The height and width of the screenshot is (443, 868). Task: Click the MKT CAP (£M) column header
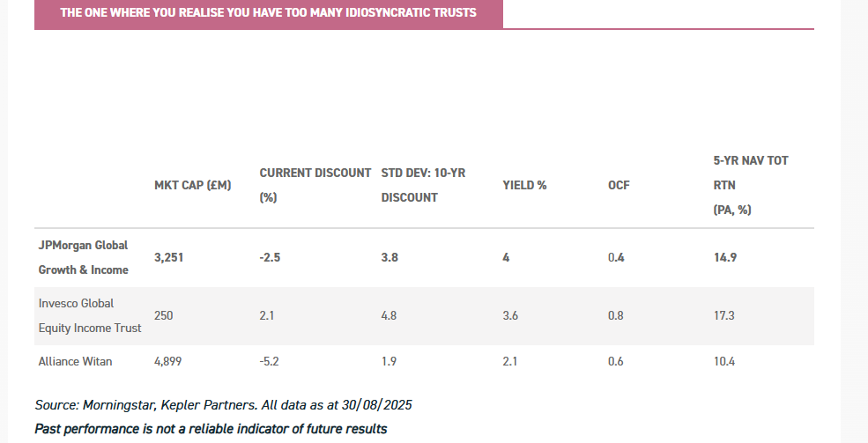tap(192, 186)
